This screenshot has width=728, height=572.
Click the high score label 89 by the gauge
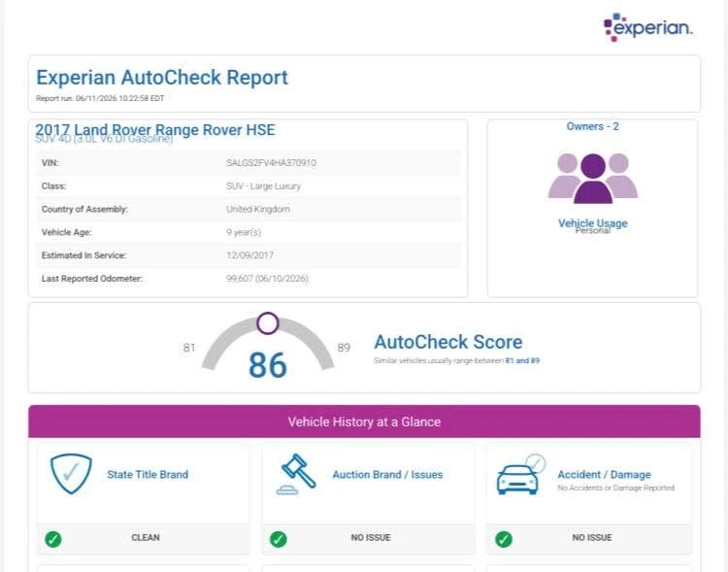coord(344,348)
